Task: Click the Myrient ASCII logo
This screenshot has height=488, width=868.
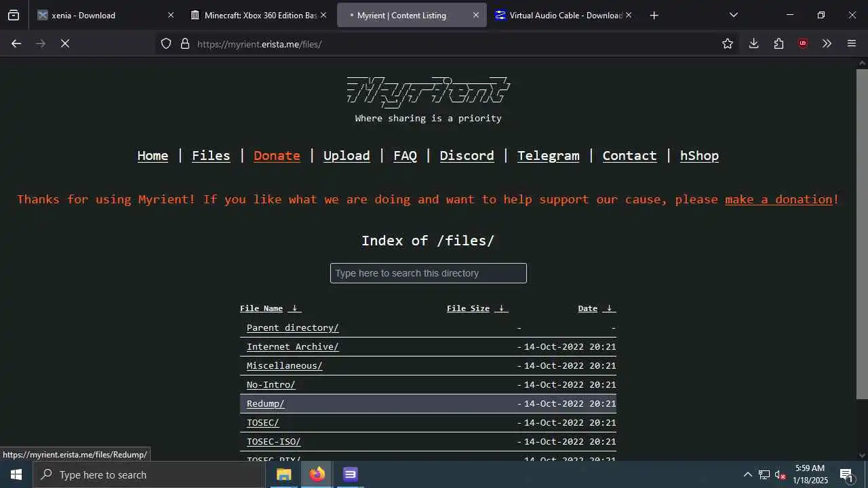Action: tap(428, 91)
